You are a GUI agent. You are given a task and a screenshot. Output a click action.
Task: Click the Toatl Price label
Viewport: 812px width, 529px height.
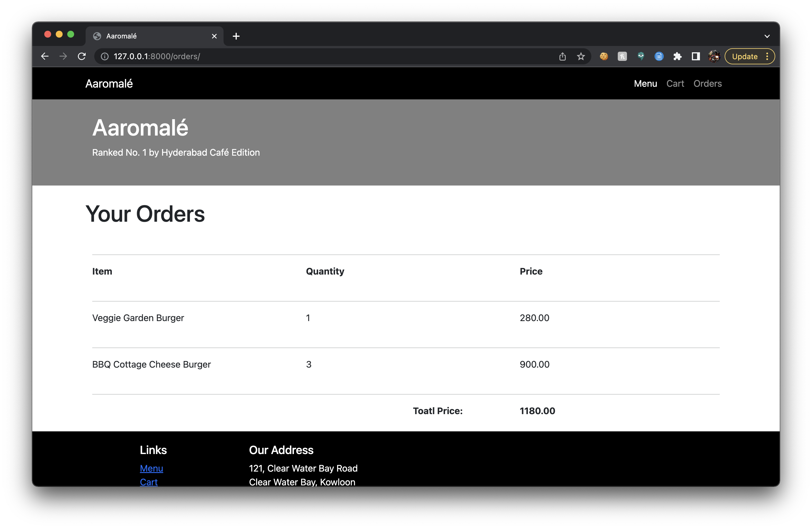coord(438,411)
